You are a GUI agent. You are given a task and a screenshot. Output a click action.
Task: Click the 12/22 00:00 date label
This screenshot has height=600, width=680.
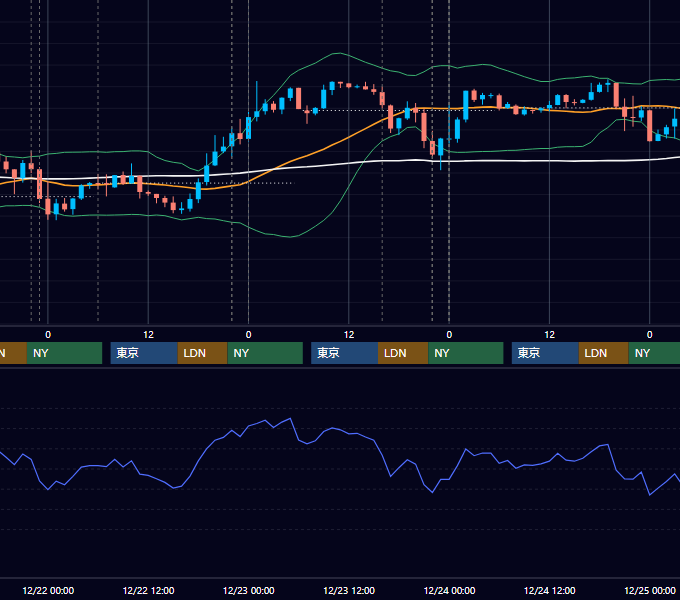tap(48, 590)
